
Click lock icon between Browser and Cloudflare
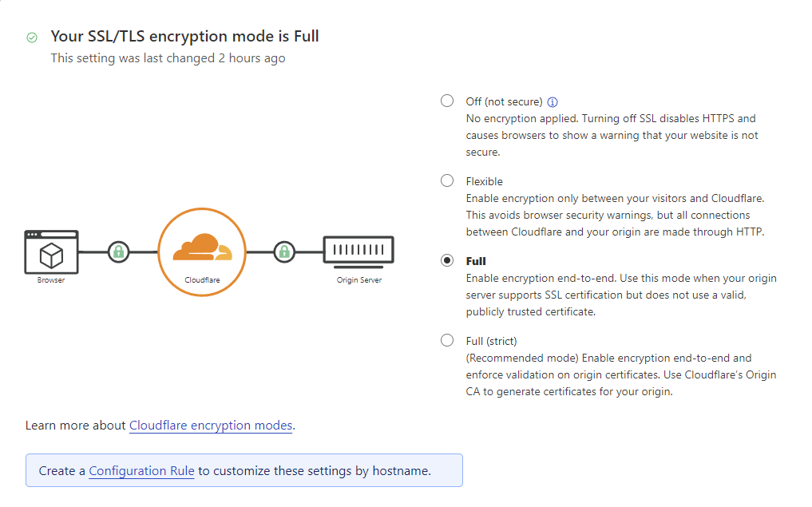[x=119, y=252]
